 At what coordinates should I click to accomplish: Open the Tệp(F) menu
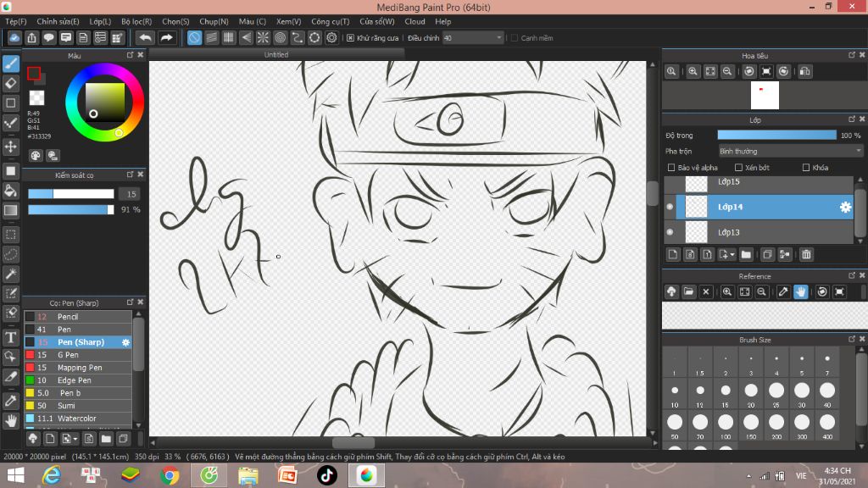[16, 21]
